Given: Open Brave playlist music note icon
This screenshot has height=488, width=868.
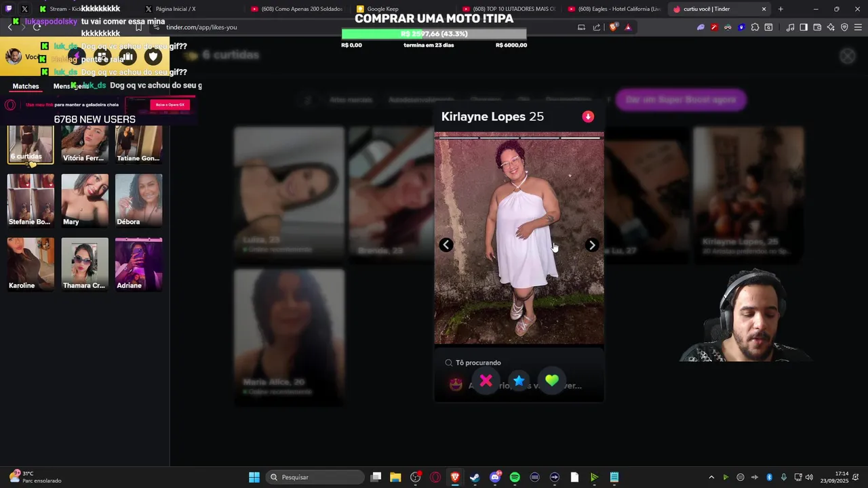Looking at the screenshot, I should point(790,27).
